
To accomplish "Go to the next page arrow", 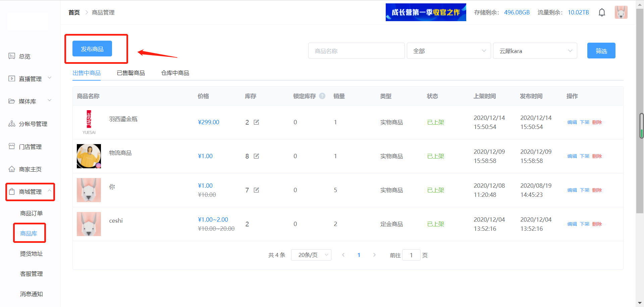I will [374, 255].
